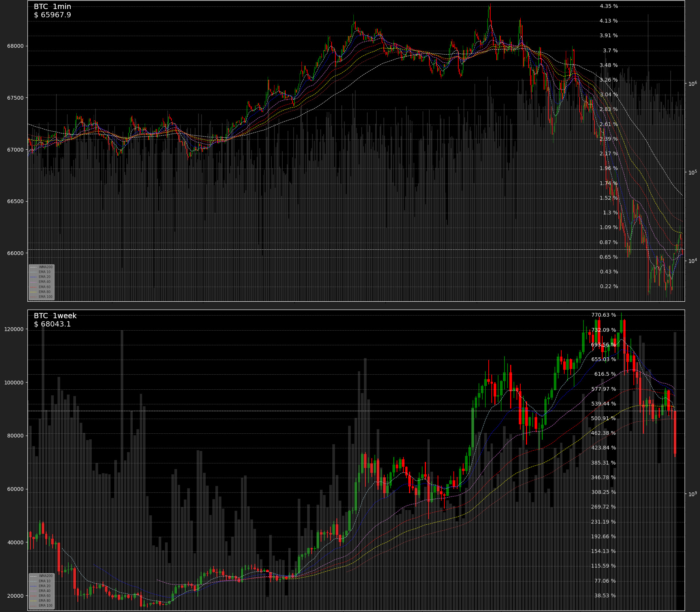
Task: Select EMA 100 entry in the 1week legend
Action: click(45, 606)
